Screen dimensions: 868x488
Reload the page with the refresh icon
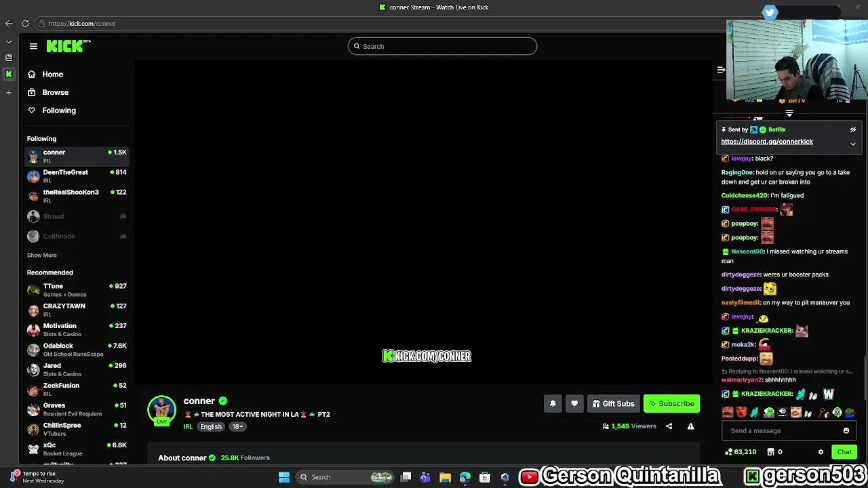[x=25, y=24]
